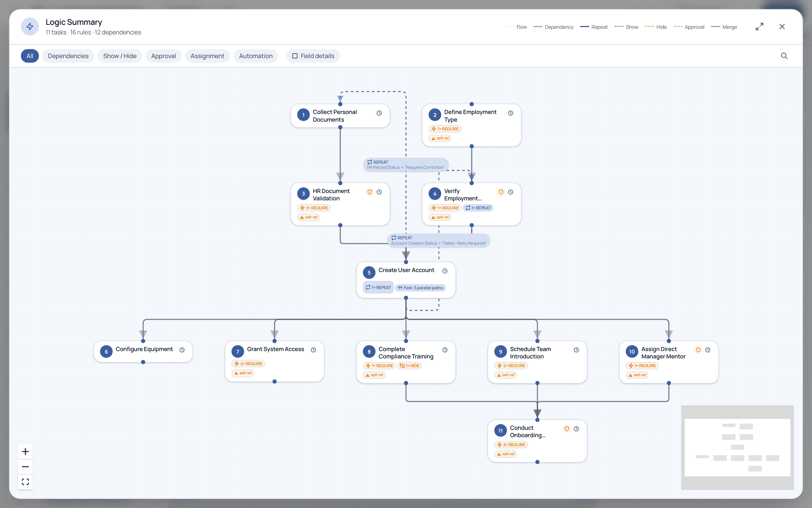The height and width of the screenshot is (508, 812).
Task: Click clock icon on Verify Employment node
Action: pos(510,192)
